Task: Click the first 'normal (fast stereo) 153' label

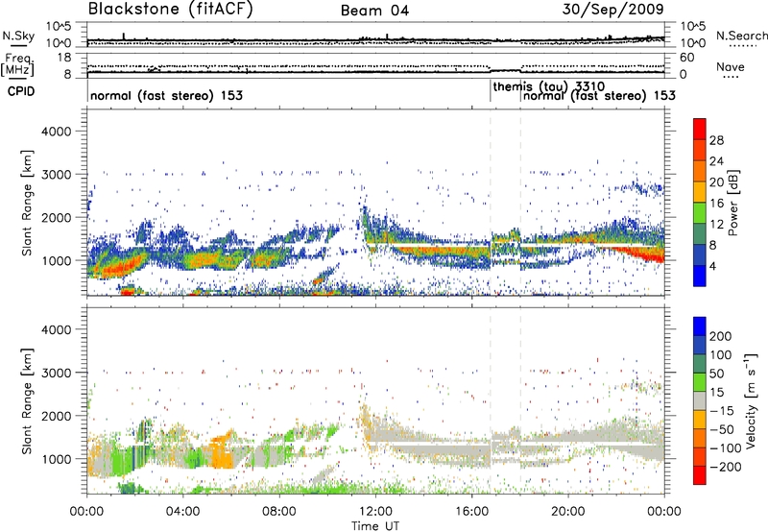Action: [166, 95]
